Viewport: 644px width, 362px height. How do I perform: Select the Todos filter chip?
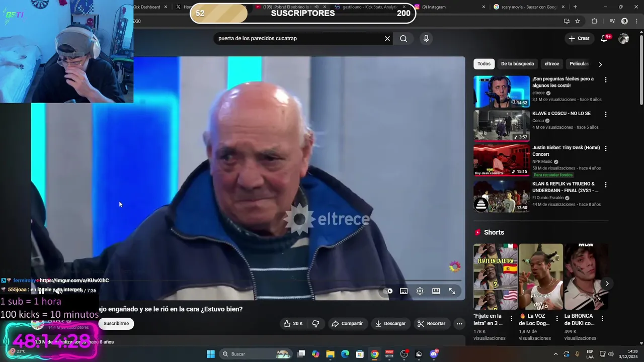click(484, 64)
